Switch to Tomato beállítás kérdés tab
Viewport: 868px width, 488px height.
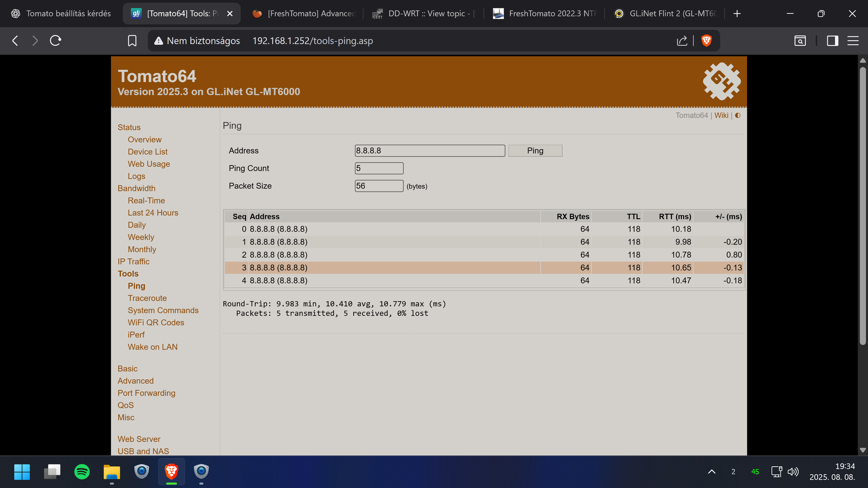[x=61, y=13]
